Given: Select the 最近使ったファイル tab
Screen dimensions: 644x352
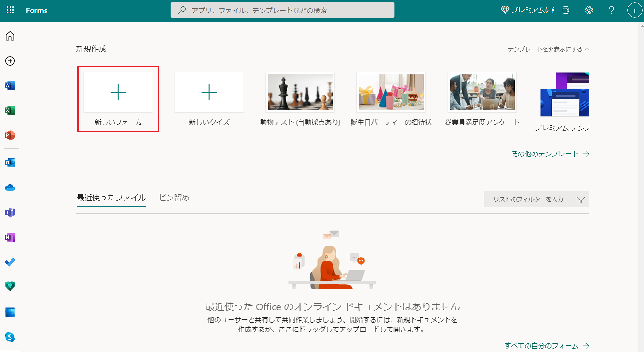Looking at the screenshot, I should coord(111,197).
